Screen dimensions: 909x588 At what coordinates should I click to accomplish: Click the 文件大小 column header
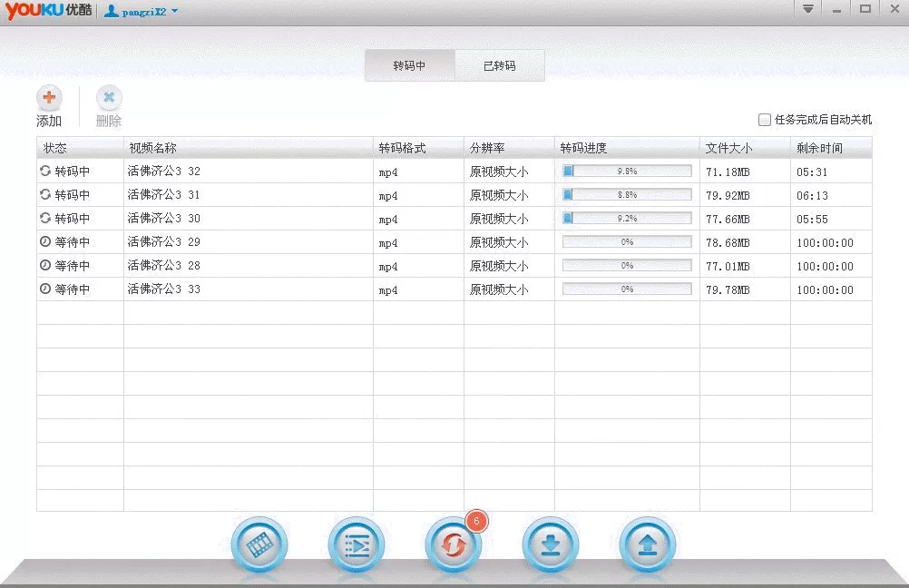(745, 148)
